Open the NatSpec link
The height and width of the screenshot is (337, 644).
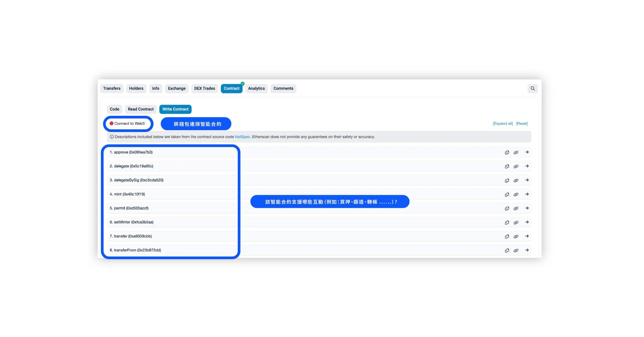(242, 137)
